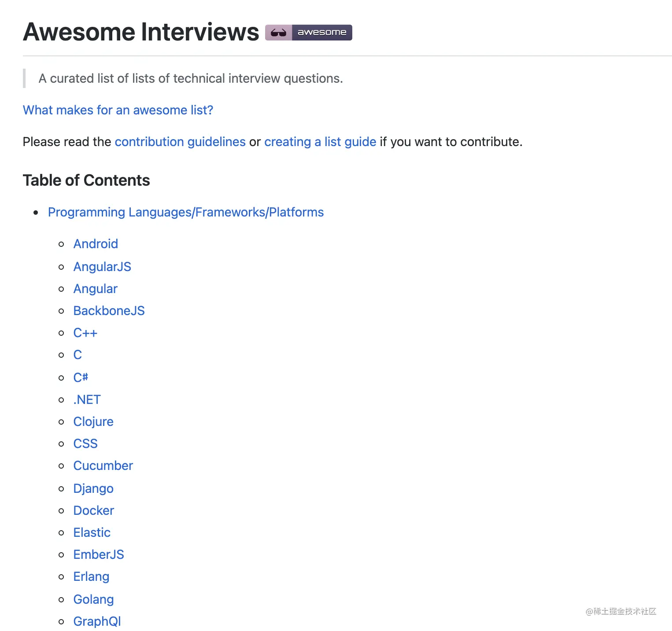Open the Docker entry
672x631 pixels.
click(x=94, y=510)
